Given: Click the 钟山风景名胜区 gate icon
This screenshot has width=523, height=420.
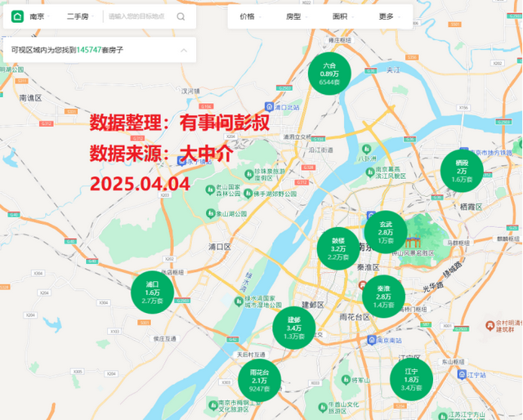Looking at the screenshot, I should tap(412, 241).
